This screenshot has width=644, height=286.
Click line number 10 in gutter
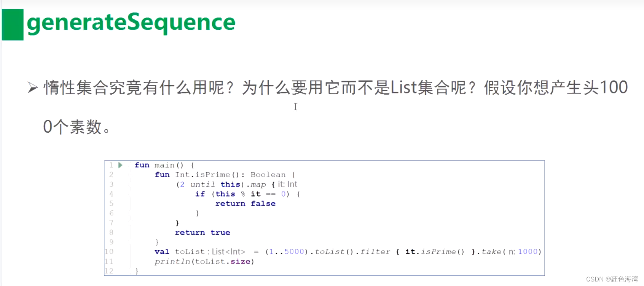click(109, 251)
